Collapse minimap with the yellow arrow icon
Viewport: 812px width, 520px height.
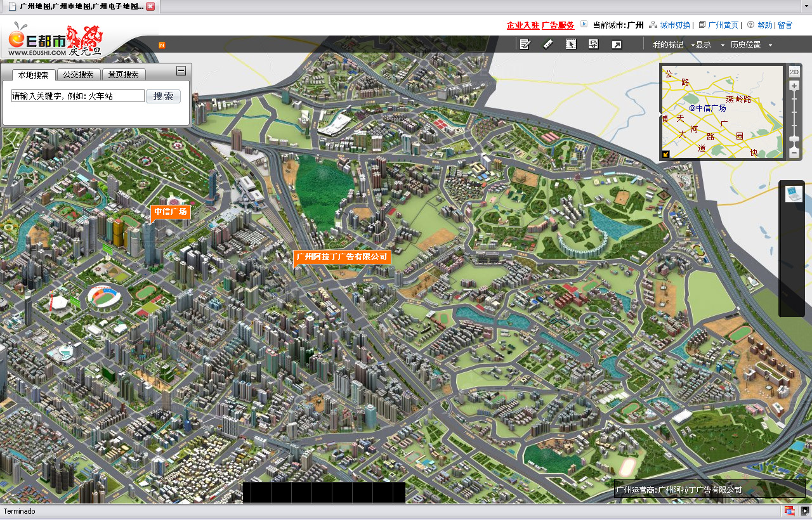(x=665, y=153)
